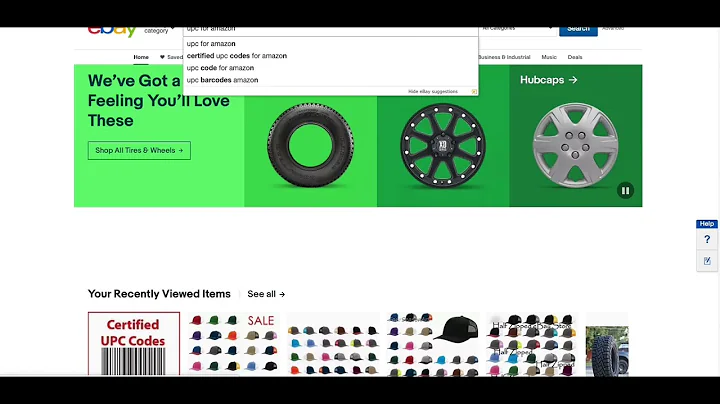Screen dimensions: 720x404
Task: Open the Half Zipped hats item
Action: 532,344
